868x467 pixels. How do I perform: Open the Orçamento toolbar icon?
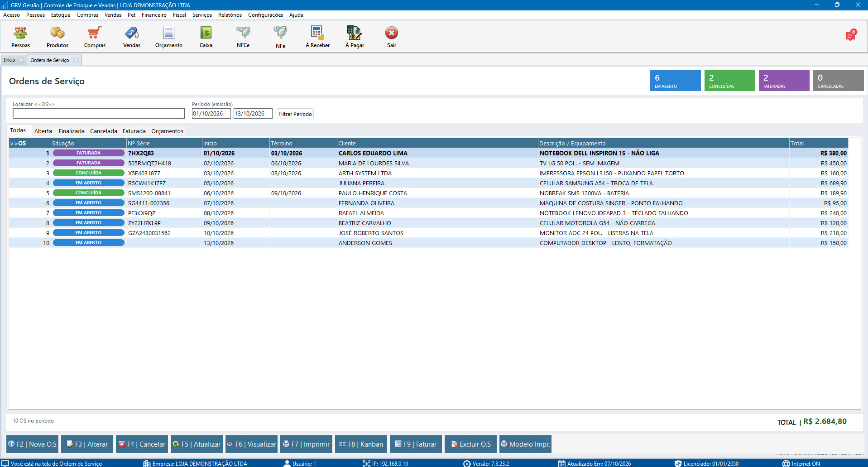169,37
